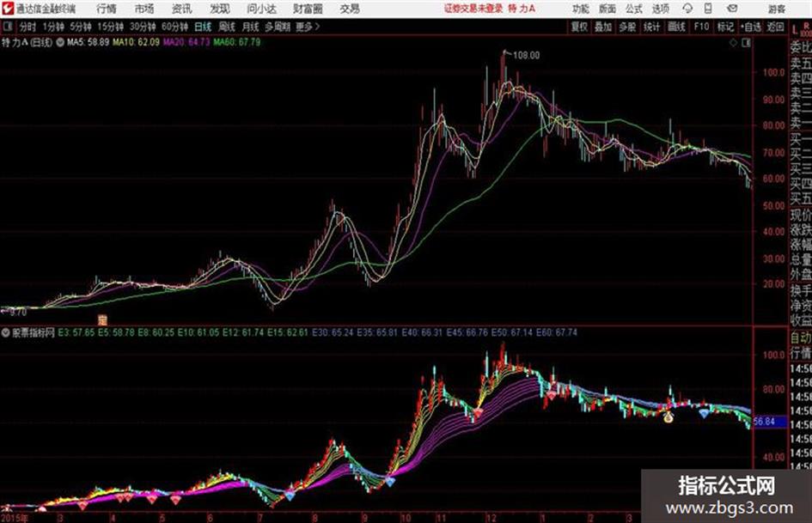The height and width of the screenshot is (523, 812).
Task: Click the 自动 button in right sidebar
Action: tap(801, 338)
